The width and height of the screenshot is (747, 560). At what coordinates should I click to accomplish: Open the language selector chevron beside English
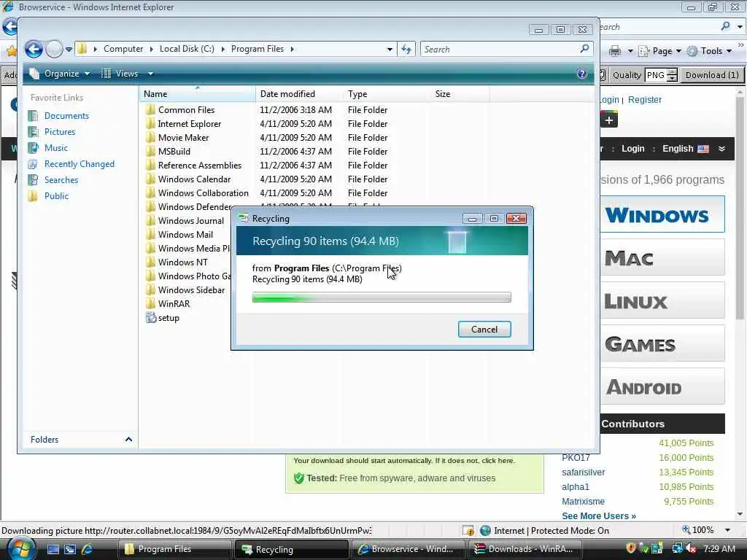[721, 149]
